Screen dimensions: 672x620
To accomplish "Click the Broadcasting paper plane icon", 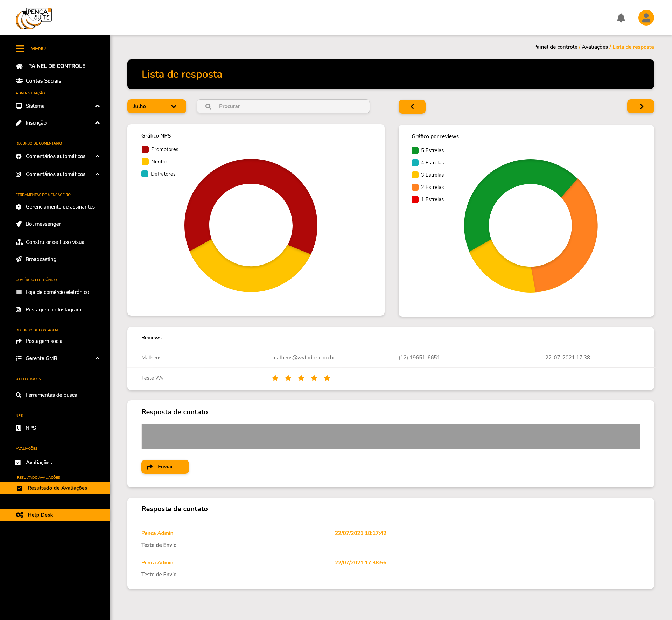I will click(x=19, y=259).
